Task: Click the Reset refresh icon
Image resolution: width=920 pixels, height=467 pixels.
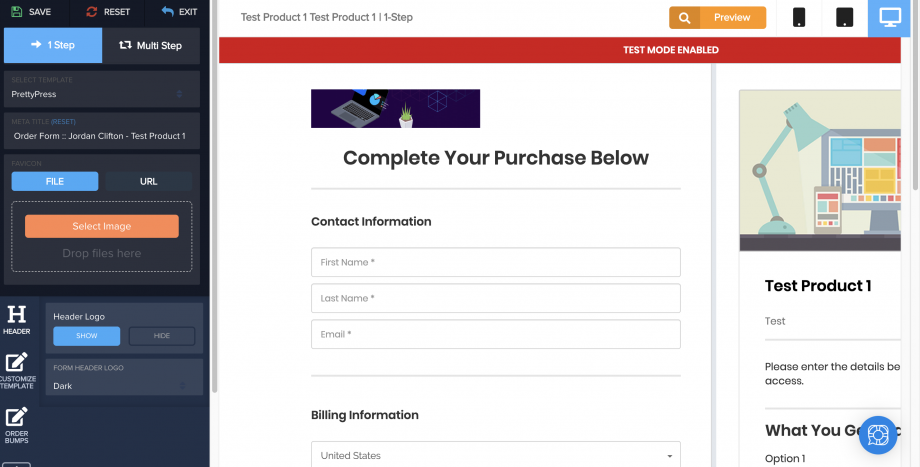Action: click(92, 12)
